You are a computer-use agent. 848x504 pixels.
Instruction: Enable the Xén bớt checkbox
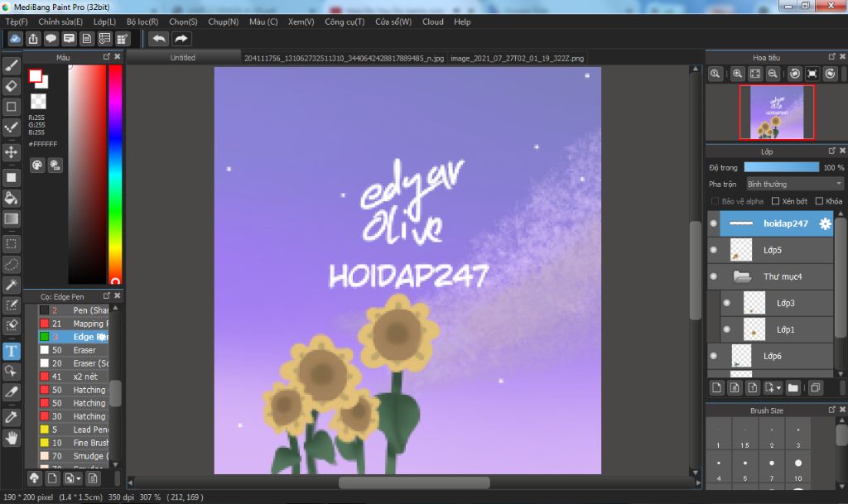click(775, 201)
